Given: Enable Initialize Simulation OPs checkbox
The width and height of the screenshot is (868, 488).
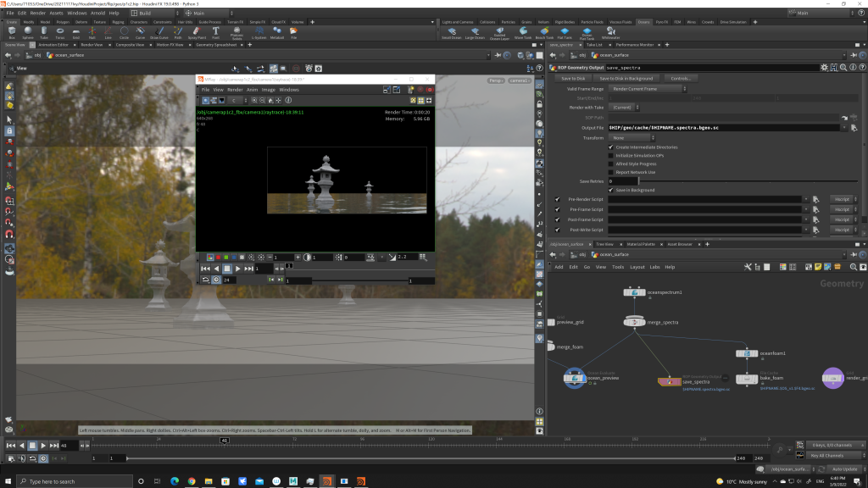Looking at the screenshot, I should [x=610, y=155].
